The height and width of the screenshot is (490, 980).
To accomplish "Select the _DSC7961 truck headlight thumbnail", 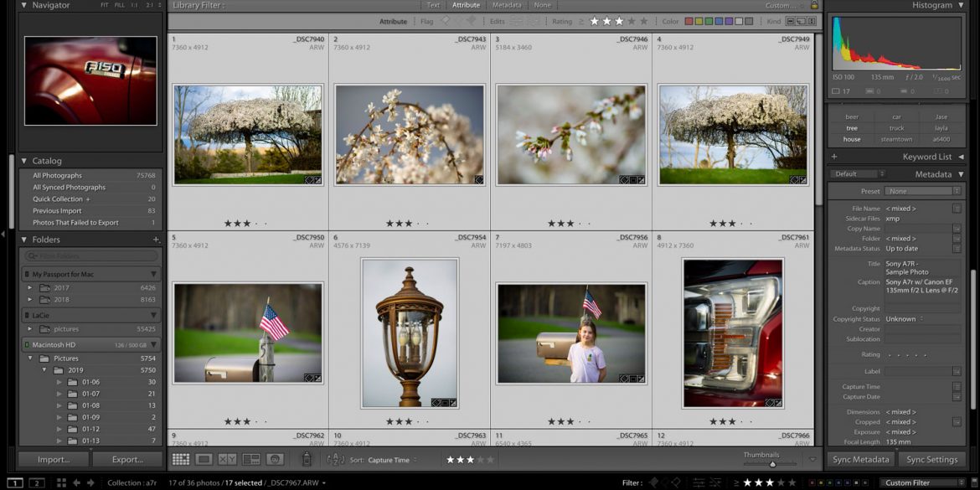I will (x=733, y=333).
